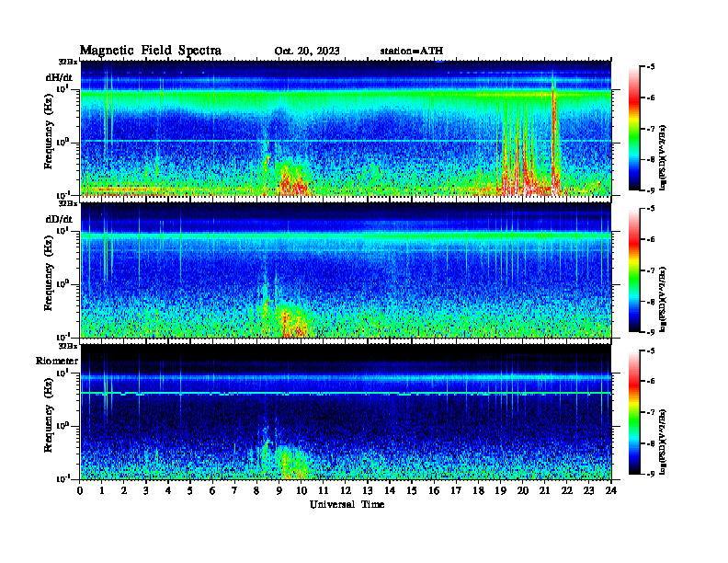Click the "-5" tick on the Riometer color bar
728x563 pixels.
651,350
